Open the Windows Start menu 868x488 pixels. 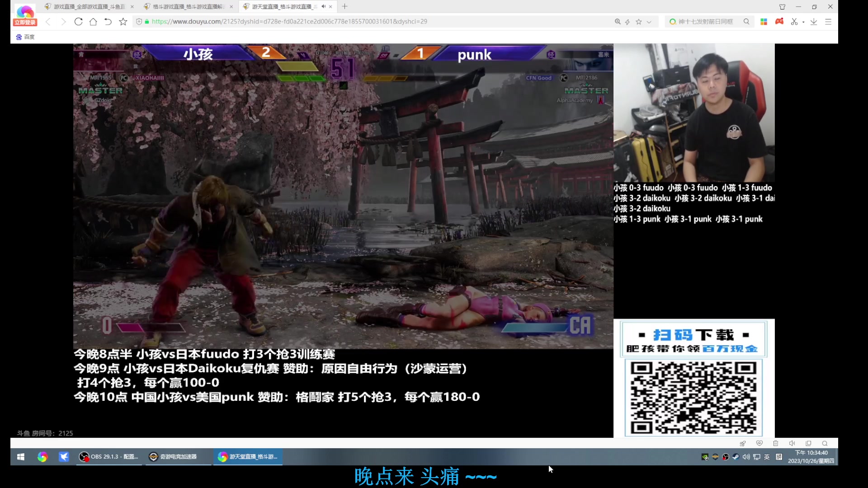21,457
